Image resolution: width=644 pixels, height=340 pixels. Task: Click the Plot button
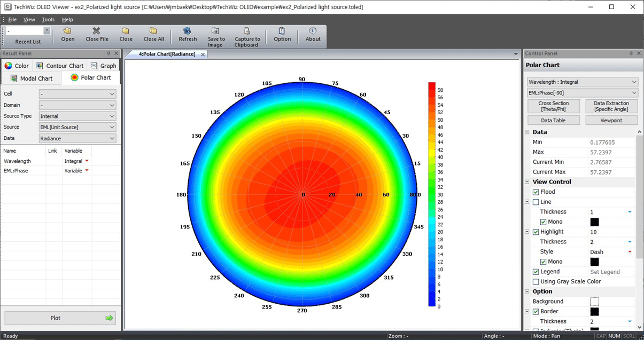click(x=60, y=318)
